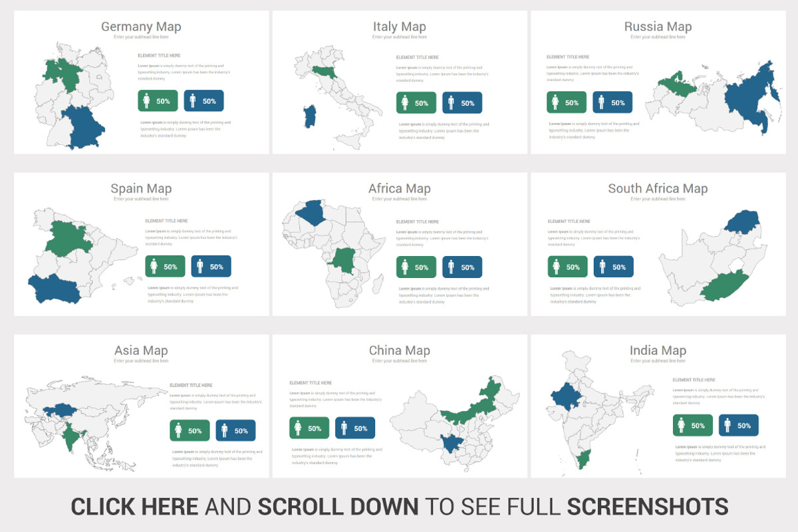This screenshot has height=532, width=798.
Task: Click 'ELEMENT TITLE HERE' on Spain slide
Action: (x=166, y=221)
